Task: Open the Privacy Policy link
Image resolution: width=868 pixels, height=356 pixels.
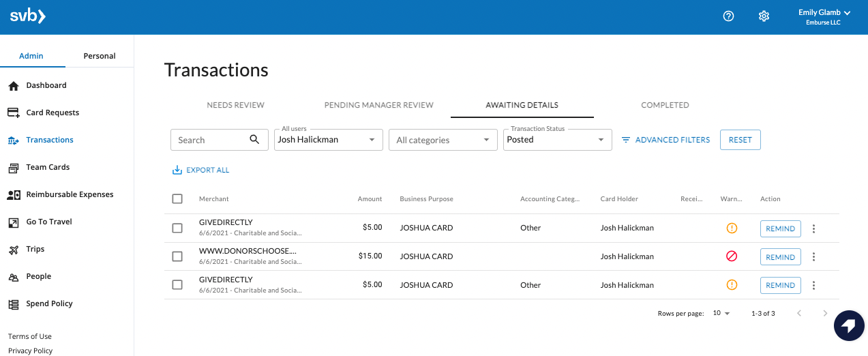Action: pyautogui.click(x=30, y=351)
